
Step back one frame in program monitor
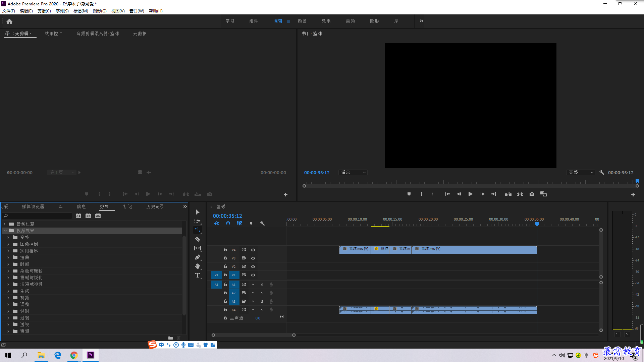pos(459,194)
